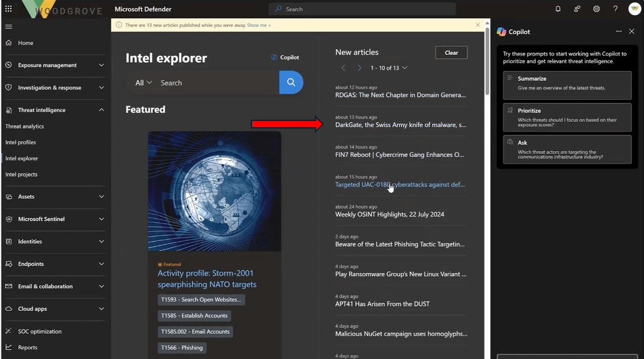Go to previous page of new articles
The width and height of the screenshot is (644, 359).
343,68
